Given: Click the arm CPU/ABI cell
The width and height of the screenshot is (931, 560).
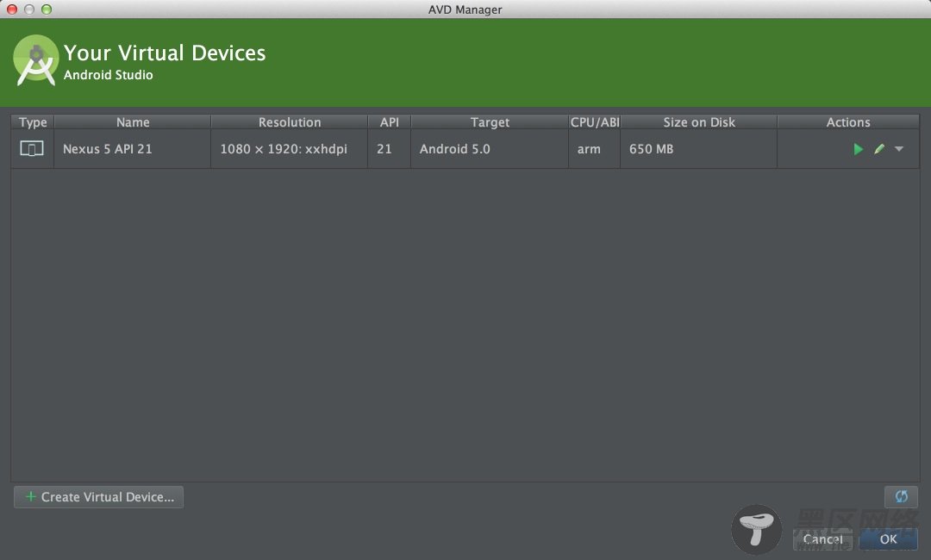Looking at the screenshot, I should 594,149.
